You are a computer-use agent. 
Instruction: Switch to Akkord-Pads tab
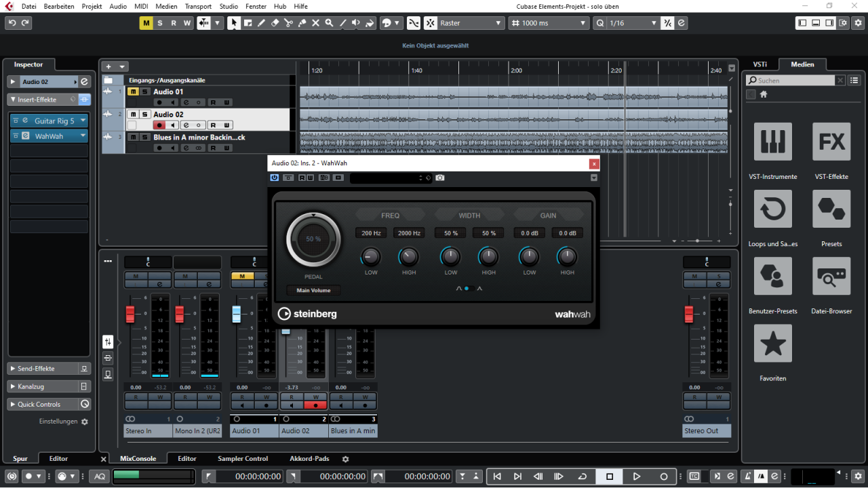pos(309,459)
